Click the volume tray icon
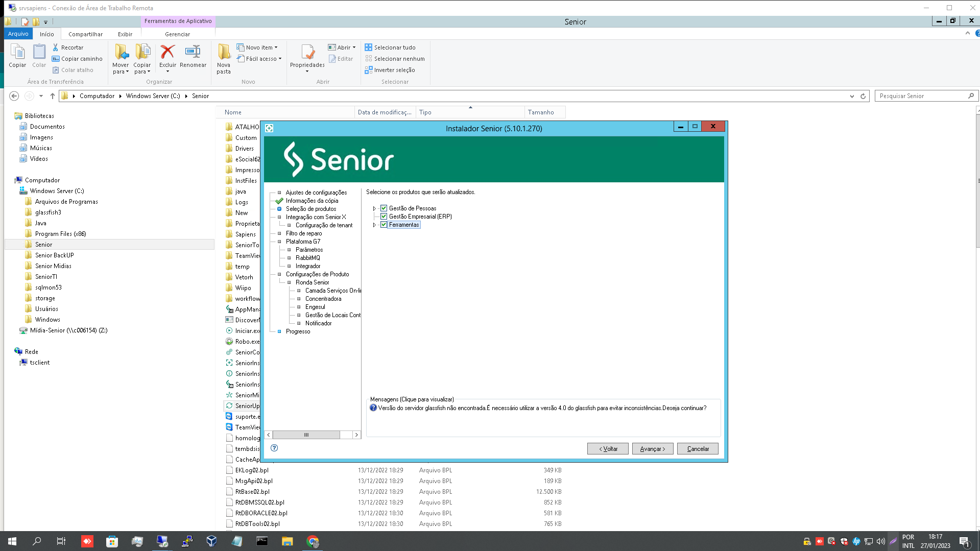980x551 pixels. (x=880, y=541)
